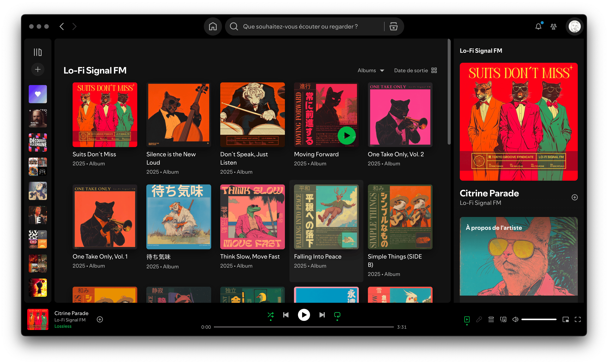This screenshot has height=364, width=608.
Task: Collapse Your Library sidebar icon
Action: pos(38,52)
